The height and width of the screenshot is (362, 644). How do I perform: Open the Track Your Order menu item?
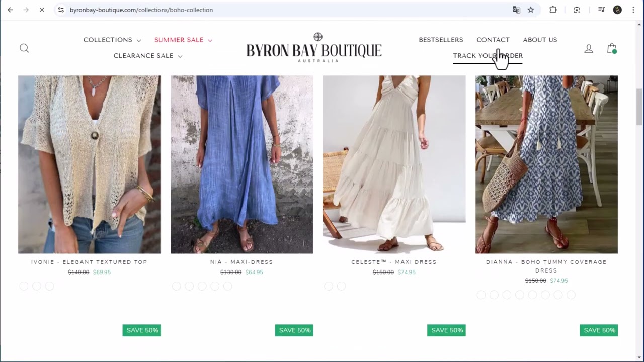[488, 56]
